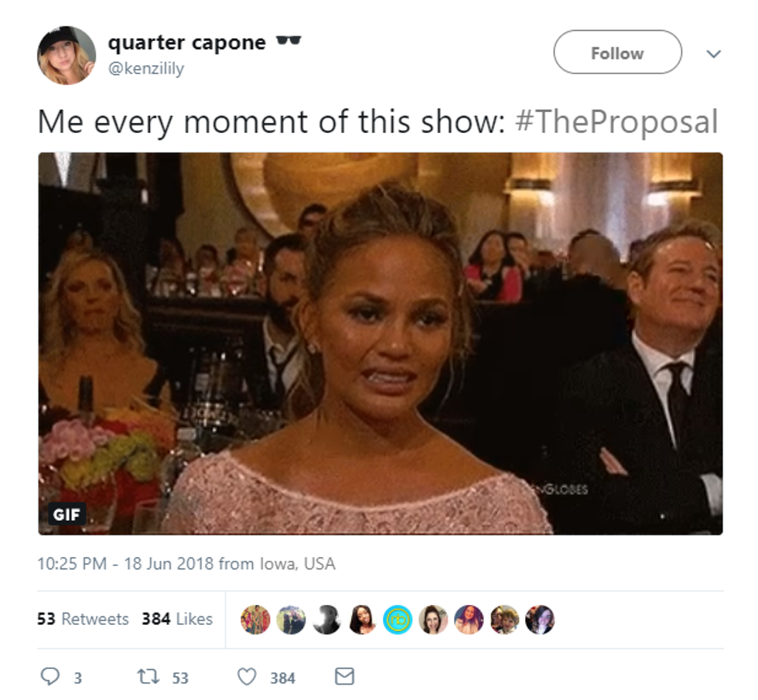Viewport: 758px width, 700px height.
Task: View the 384 Likes list
Action: pyautogui.click(x=177, y=619)
